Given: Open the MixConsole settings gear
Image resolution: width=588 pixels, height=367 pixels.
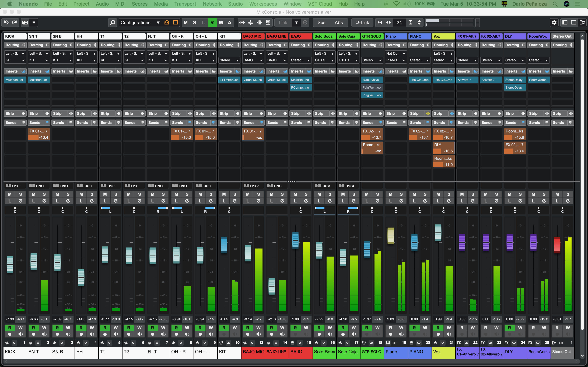Looking at the screenshot, I should [554, 23].
